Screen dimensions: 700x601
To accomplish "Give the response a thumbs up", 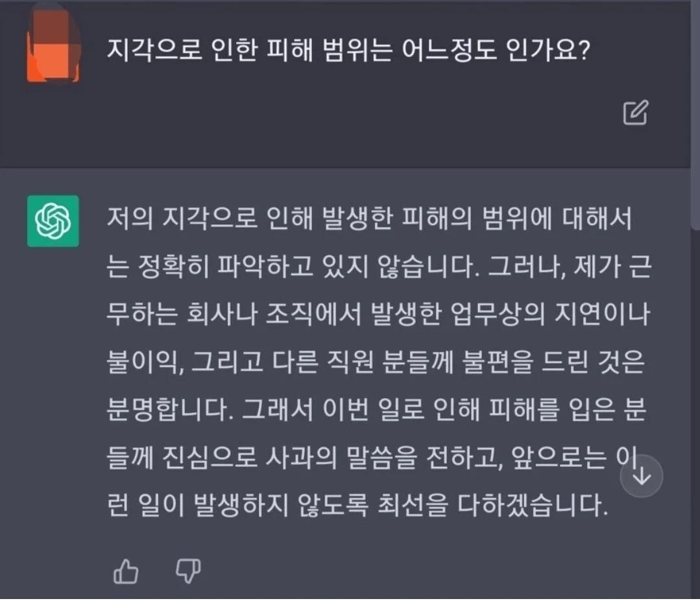I will (126, 571).
